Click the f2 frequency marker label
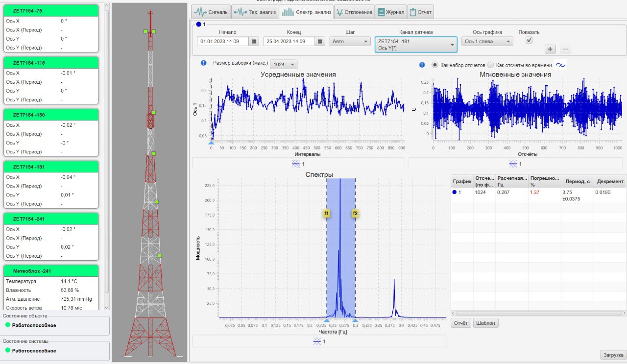627x364 pixels. click(355, 214)
